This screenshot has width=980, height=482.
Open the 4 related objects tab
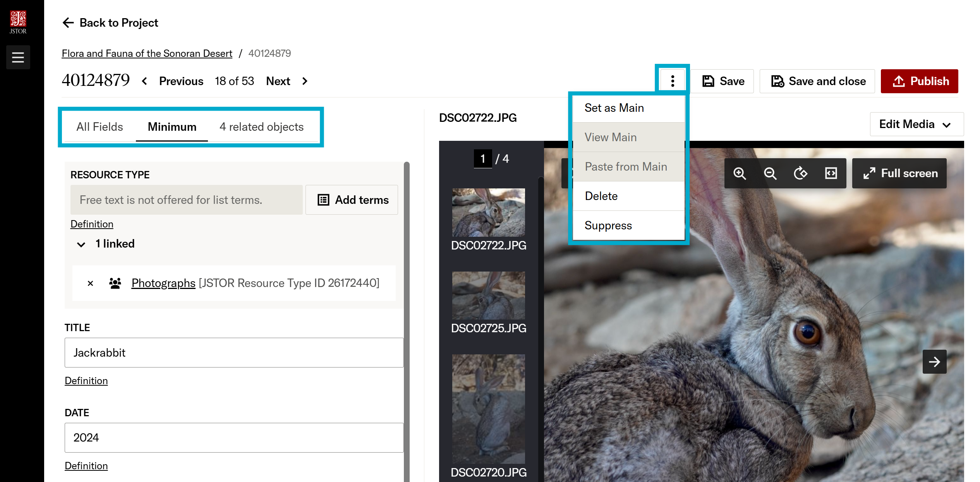point(261,127)
